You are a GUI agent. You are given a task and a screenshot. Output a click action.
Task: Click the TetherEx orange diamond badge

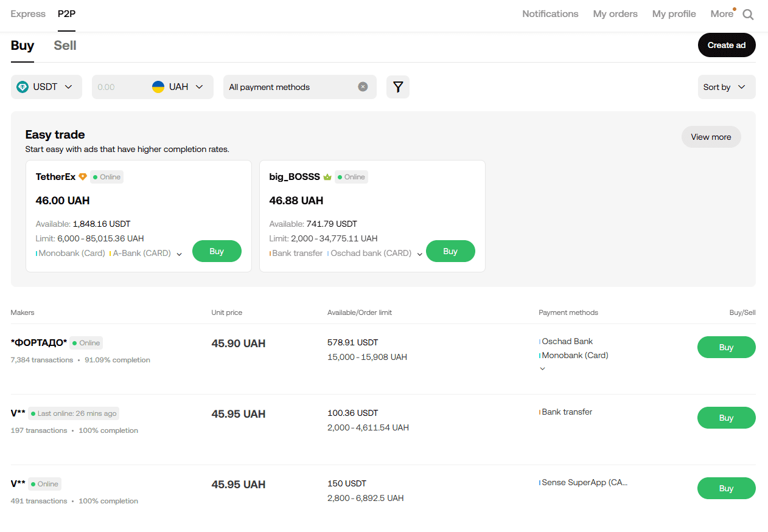tap(83, 177)
